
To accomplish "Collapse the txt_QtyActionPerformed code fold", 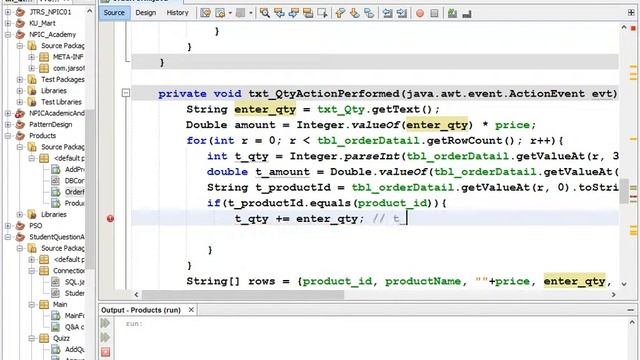I will pos(126,93).
